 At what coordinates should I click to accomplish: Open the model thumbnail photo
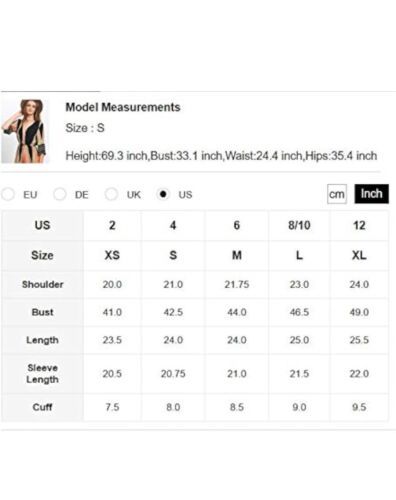24,131
